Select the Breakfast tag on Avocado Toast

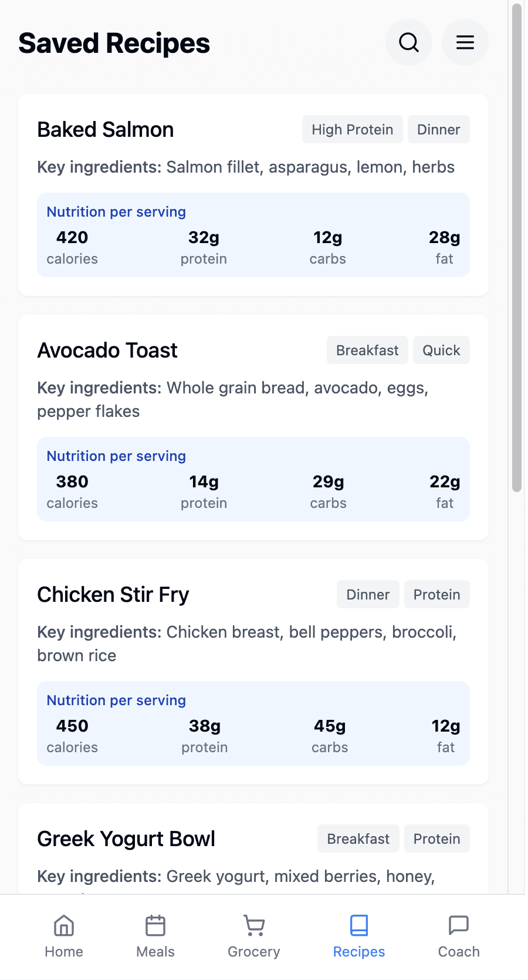[367, 350]
